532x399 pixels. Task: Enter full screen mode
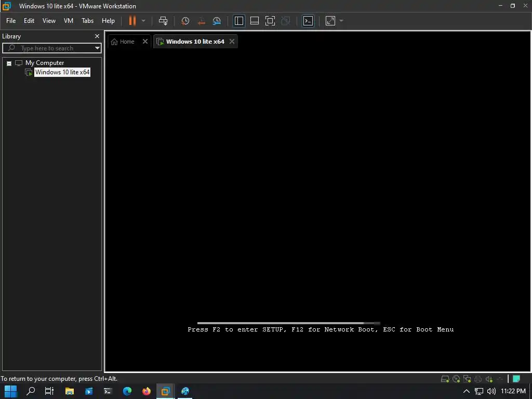(270, 21)
